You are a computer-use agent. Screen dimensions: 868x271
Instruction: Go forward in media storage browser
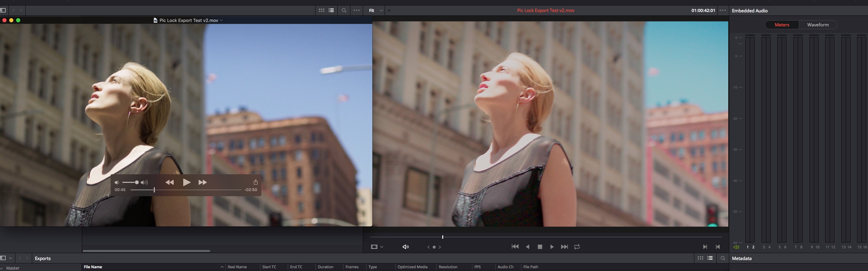pyautogui.click(x=21, y=10)
